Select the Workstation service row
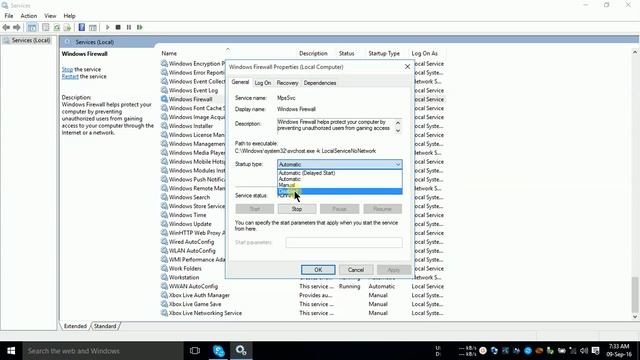Viewport: 640px width, 360px height. [x=184, y=278]
